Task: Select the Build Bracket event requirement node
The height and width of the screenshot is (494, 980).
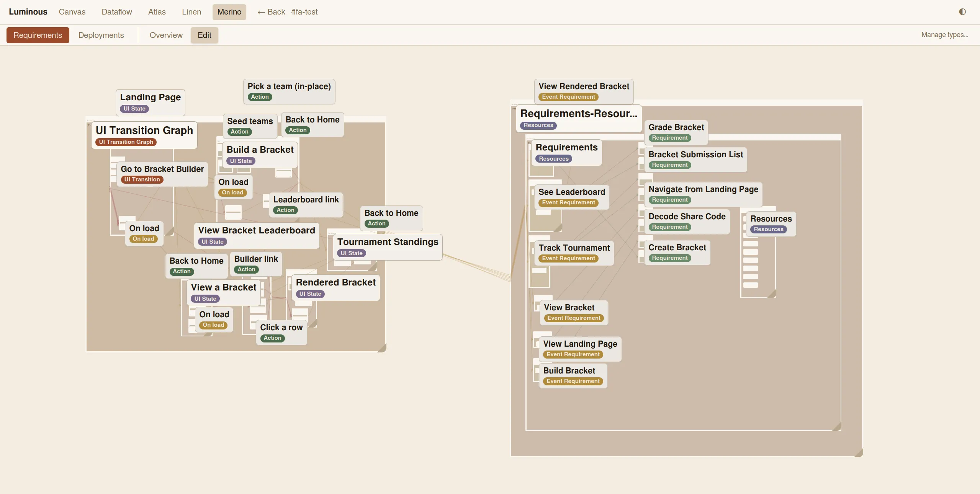Action: tap(573, 375)
